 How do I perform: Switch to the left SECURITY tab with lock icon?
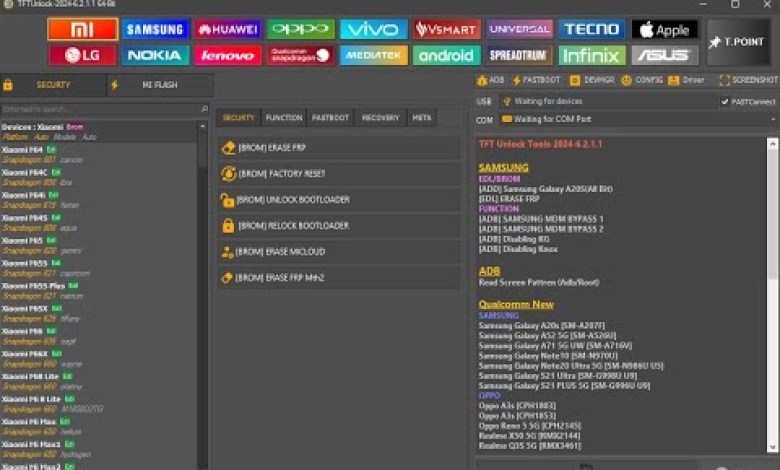click(x=53, y=85)
